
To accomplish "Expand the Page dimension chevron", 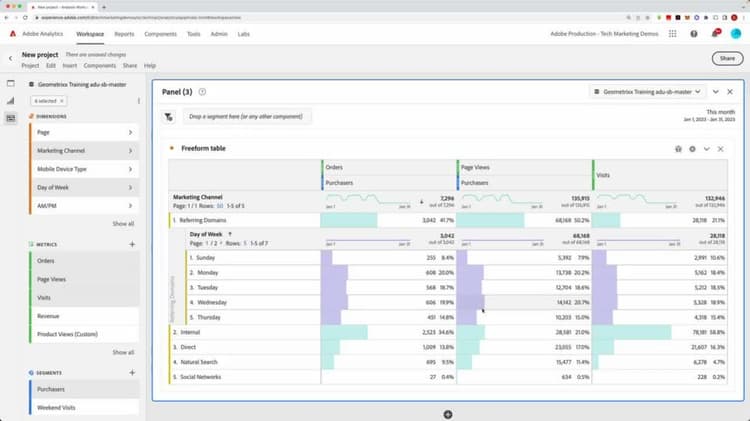I will click(130, 133).
